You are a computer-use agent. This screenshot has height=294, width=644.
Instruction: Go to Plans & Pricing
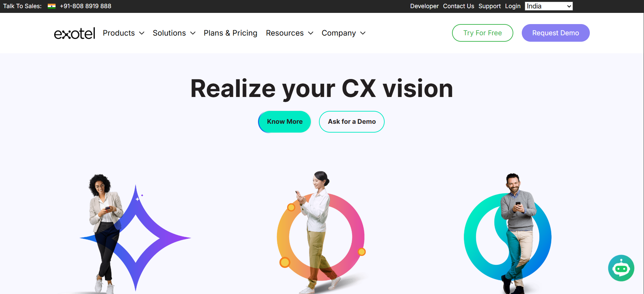[x=230, y=33]
